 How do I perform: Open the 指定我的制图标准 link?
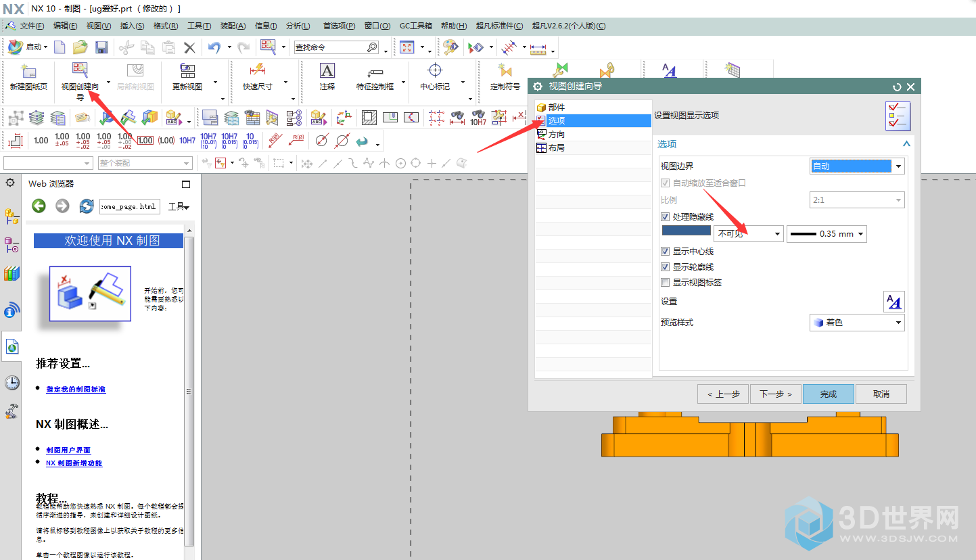(76, 390)
